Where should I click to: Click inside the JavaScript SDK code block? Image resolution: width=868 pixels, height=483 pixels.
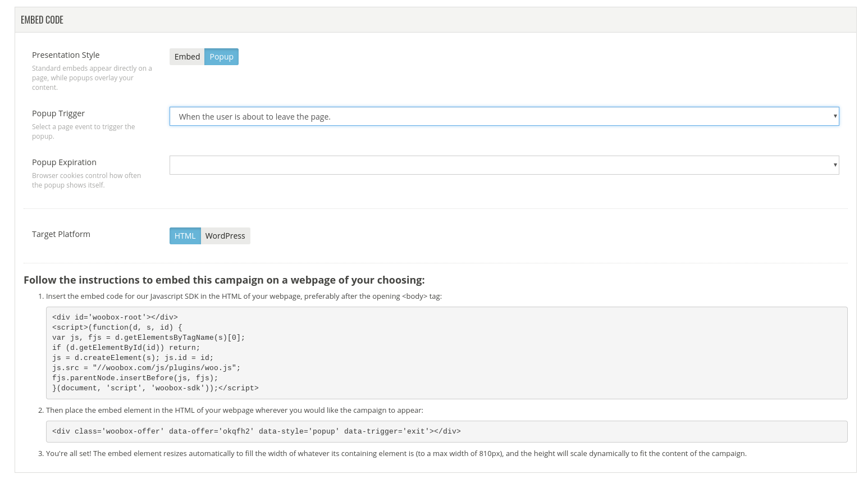[x=446, y=353]
